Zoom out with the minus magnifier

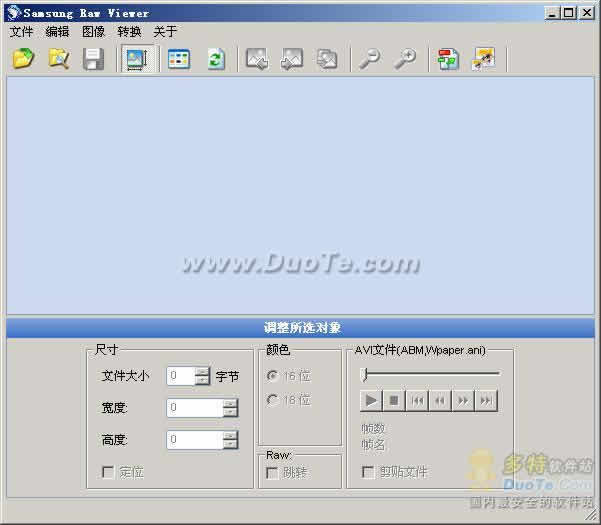coord(369,59)
